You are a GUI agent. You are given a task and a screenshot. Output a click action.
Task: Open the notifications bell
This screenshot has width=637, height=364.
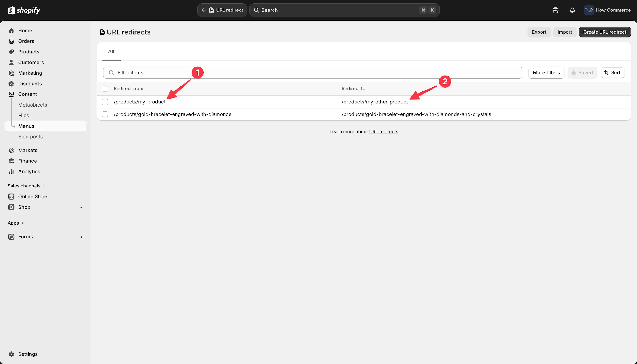(572, 10)
